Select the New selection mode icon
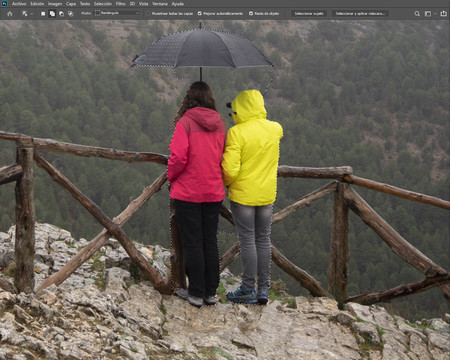The width and height of the screenshot is (450, 360). (43, 14)
